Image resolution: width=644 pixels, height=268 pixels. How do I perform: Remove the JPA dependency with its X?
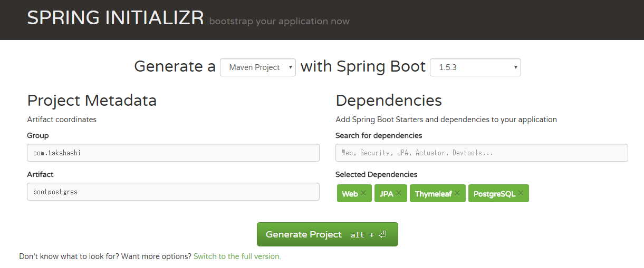coord(399,193)
